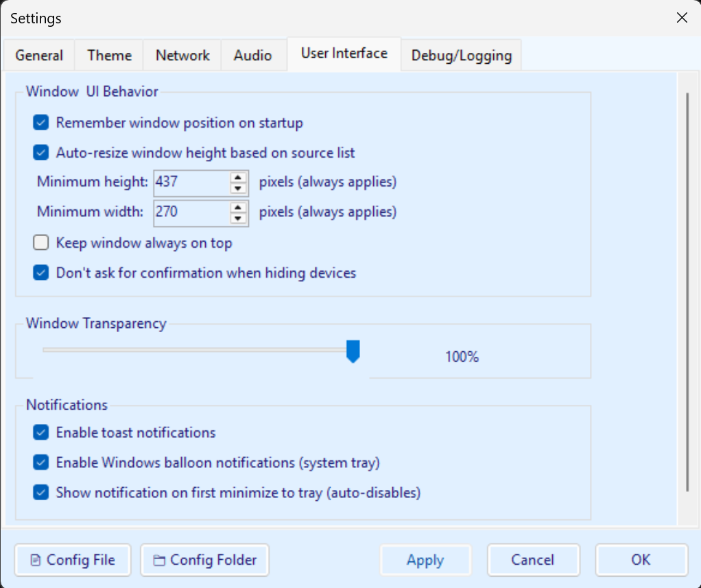
Task: Switch to the Debug/Logging tab
Action: [461, 55]
